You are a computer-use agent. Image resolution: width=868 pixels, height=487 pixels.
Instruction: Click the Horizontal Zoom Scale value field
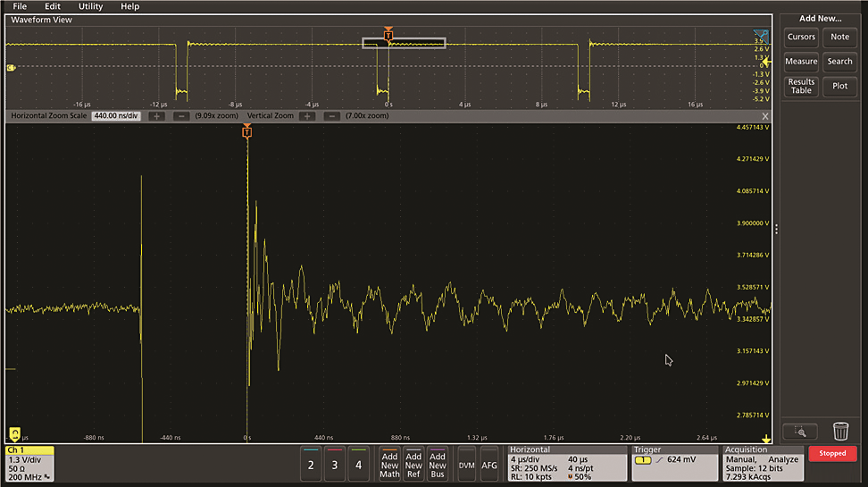116,116
